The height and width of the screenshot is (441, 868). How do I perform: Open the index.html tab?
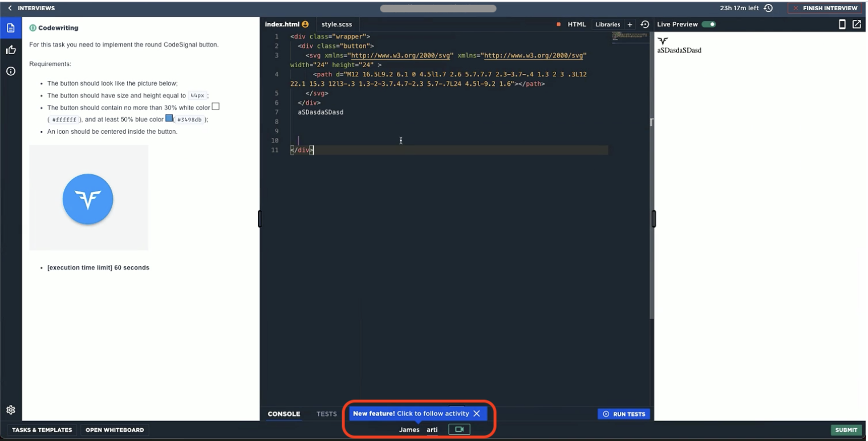(x=282, y=24)
